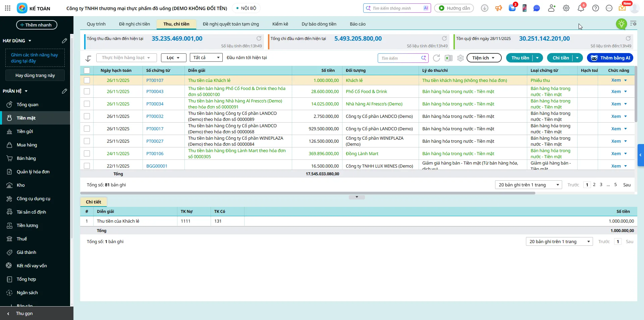The width and height of the screenshot is (644, 320).
Task: Click the Excel export icon
Action: (448, 58)
